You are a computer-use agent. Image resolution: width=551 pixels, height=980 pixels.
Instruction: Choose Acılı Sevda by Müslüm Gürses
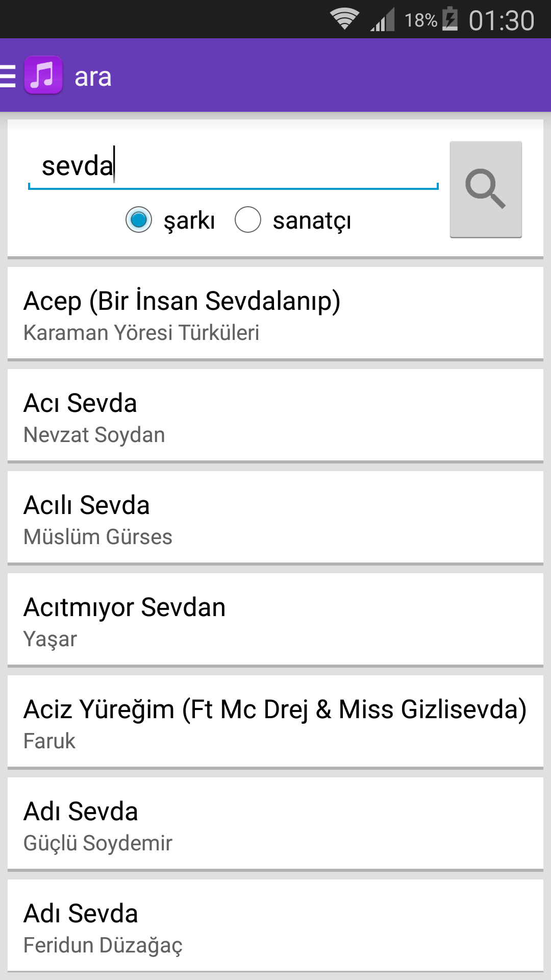(275, 518)
